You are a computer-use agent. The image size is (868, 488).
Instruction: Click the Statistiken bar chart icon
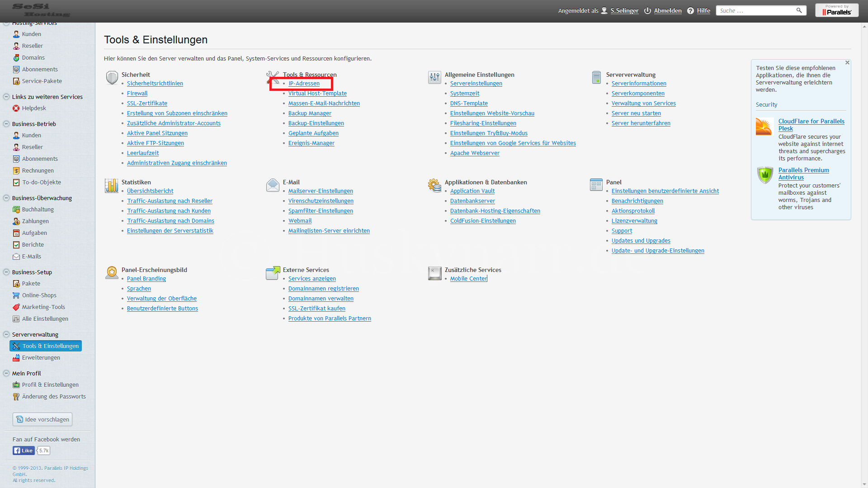[x=111, y=185]
